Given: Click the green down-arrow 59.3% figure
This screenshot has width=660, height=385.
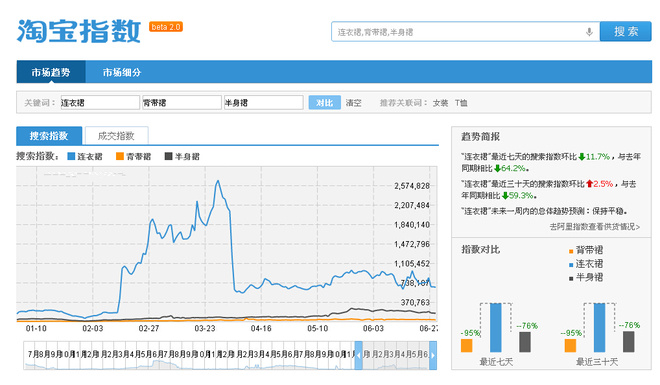Looking at the screenshot, I should 518,196.
